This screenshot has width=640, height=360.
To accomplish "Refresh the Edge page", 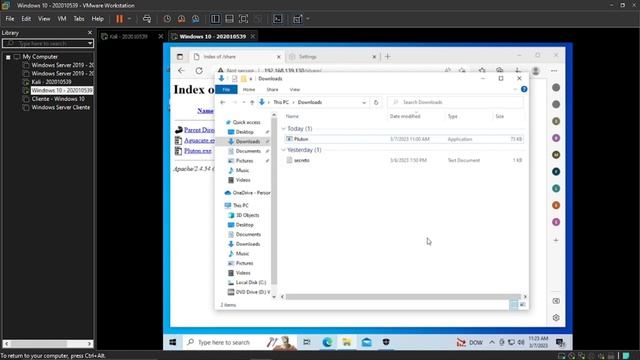I will (199, 71).
